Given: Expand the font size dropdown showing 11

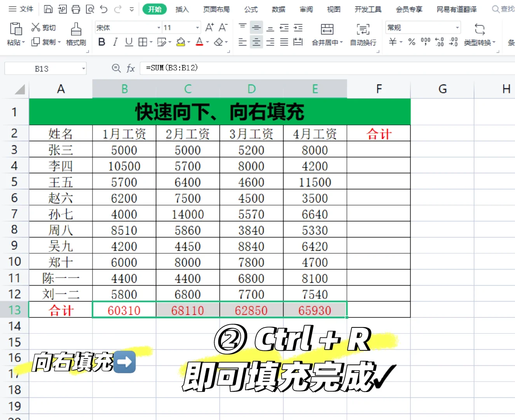Looking at the screenshot, I should (x=181, y=27).
